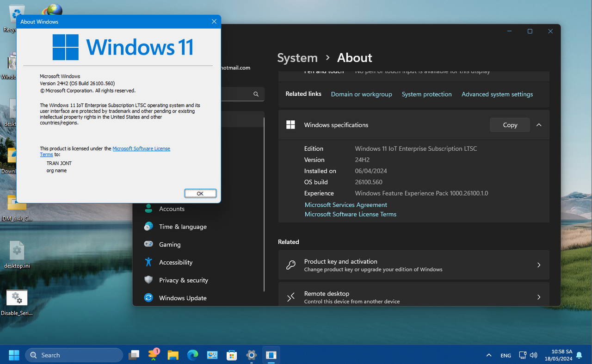Click OK in About Windows dialog

point(200,193)
